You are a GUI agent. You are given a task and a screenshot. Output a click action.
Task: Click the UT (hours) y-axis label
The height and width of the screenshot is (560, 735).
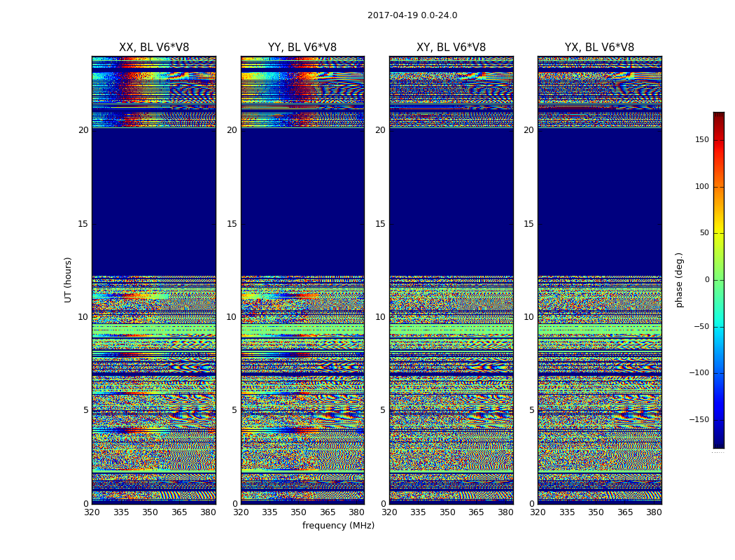click(x=69, y=279)
